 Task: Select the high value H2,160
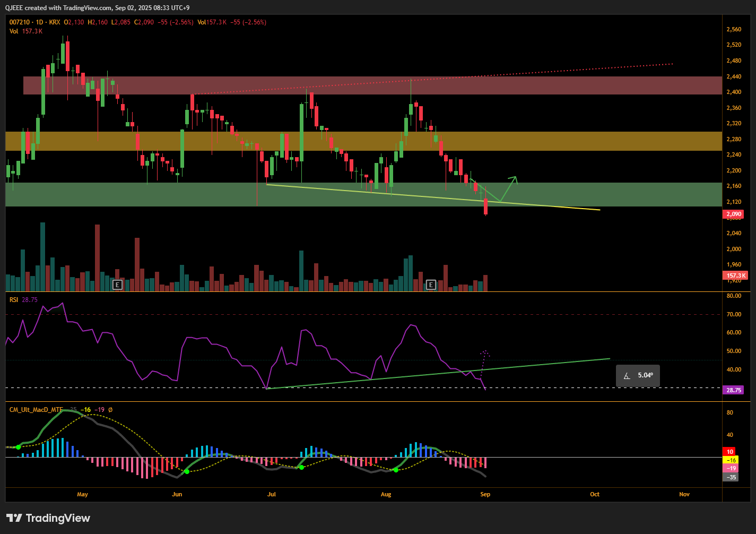point(98,22)
